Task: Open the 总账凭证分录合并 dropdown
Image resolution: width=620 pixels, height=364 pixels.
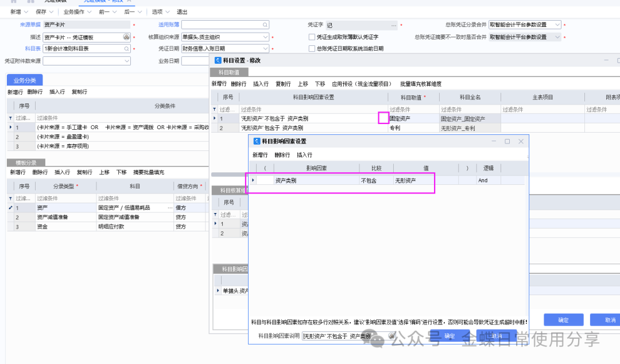Action: coord(556,25)
